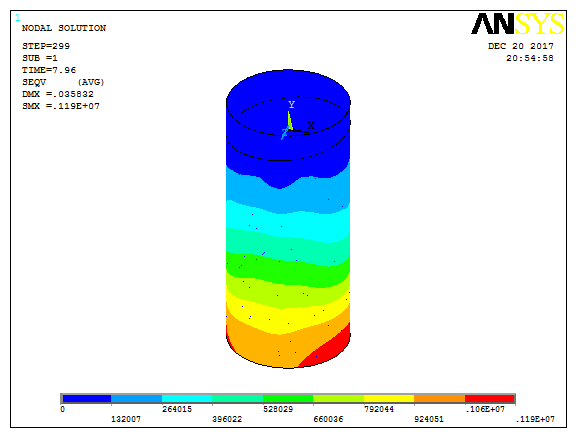Select the yellow-green legend swatch
The height and width of the screenshot is (438, 584).
coord(339,399)
